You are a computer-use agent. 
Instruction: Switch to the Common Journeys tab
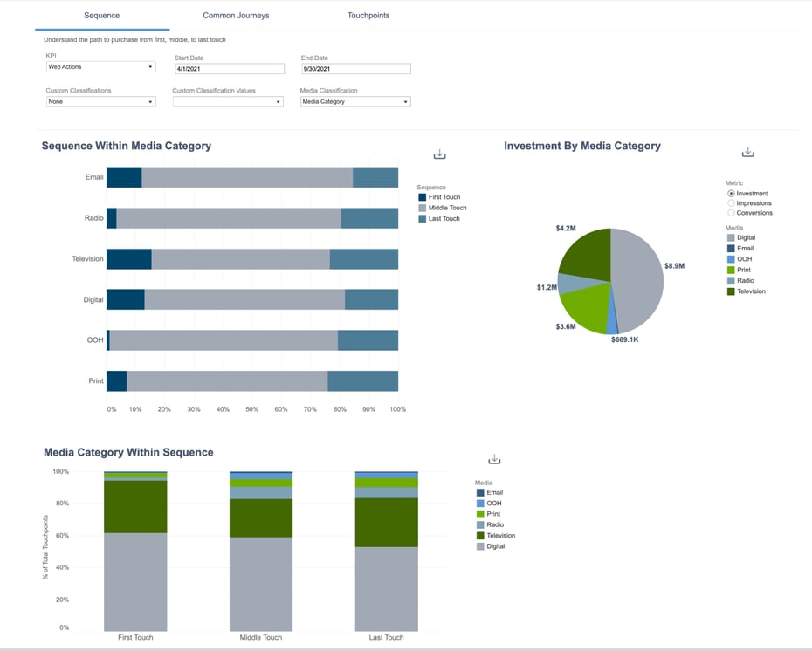[x=236, y=16]
